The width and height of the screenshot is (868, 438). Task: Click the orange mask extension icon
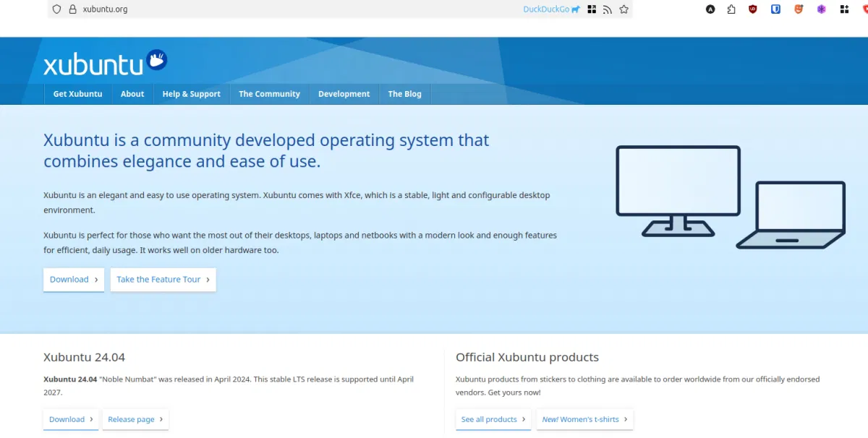tap(799, 9)
